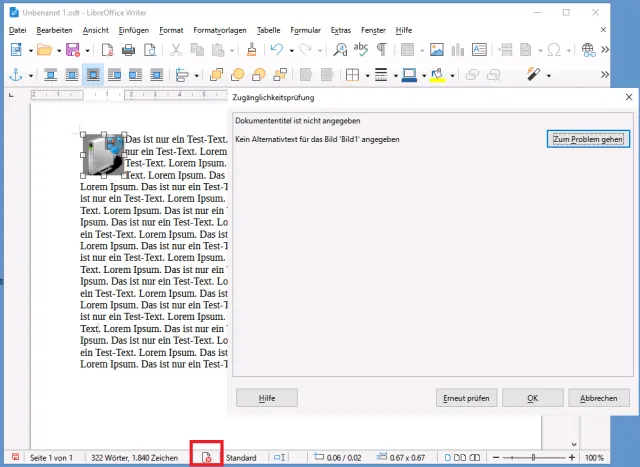The width and height of the screenshot is (640, 467).
Task: Toggle the optimal page wrap button
Action: click(93, 75)
